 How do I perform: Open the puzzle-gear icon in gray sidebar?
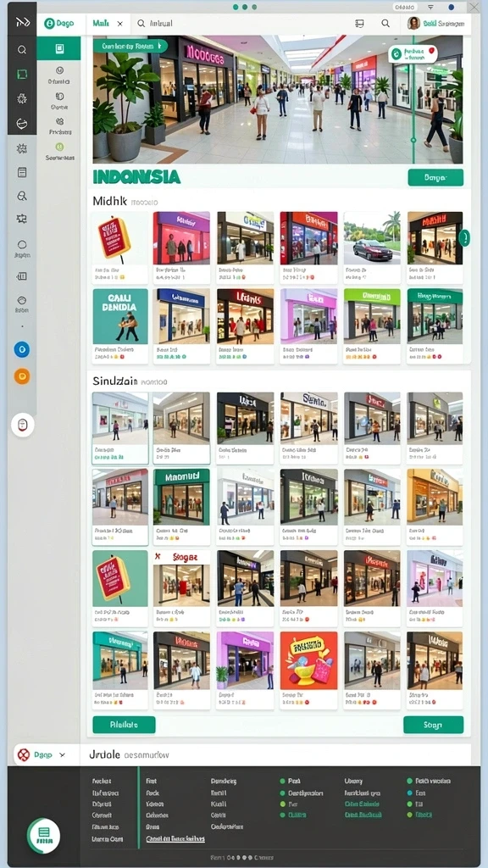pos(22,218)
